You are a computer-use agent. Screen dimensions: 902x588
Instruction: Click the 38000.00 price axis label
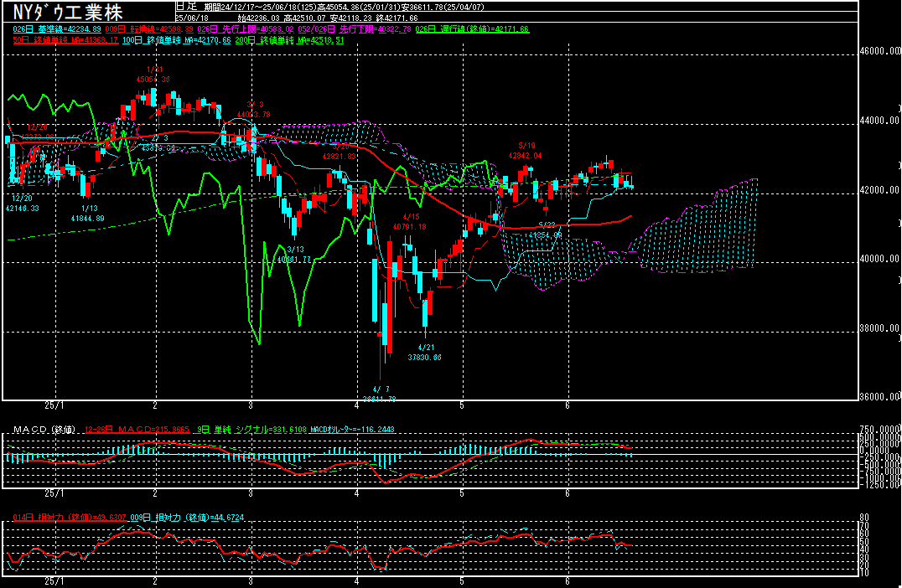879,329
